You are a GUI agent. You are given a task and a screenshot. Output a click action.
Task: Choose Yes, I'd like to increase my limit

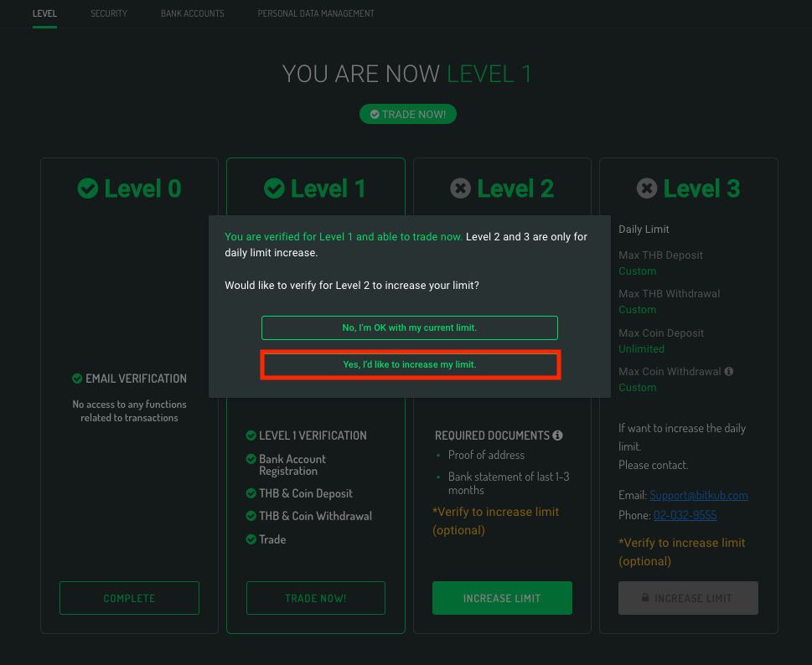coord(410,364)
